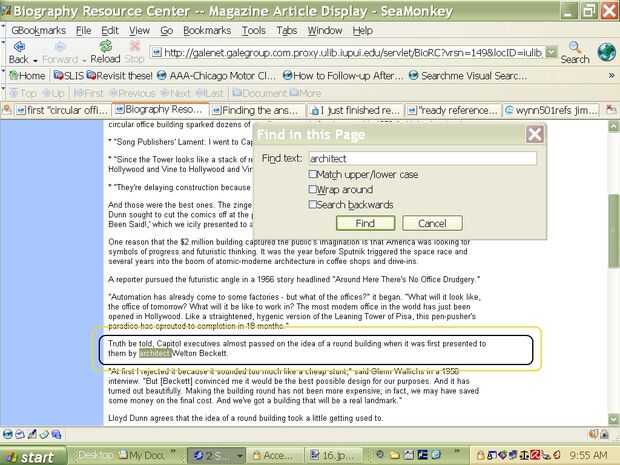Screen dimensions: 620x465
Task: Click the Find button
Action: (x=365, y=223)
